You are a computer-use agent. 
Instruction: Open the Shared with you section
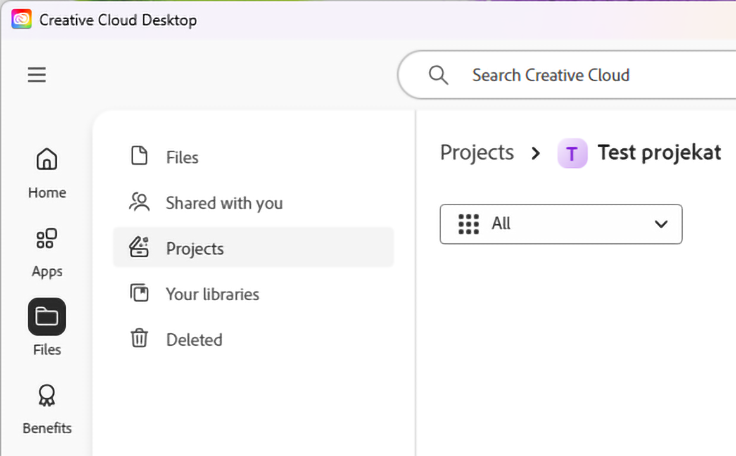(224, 203)
